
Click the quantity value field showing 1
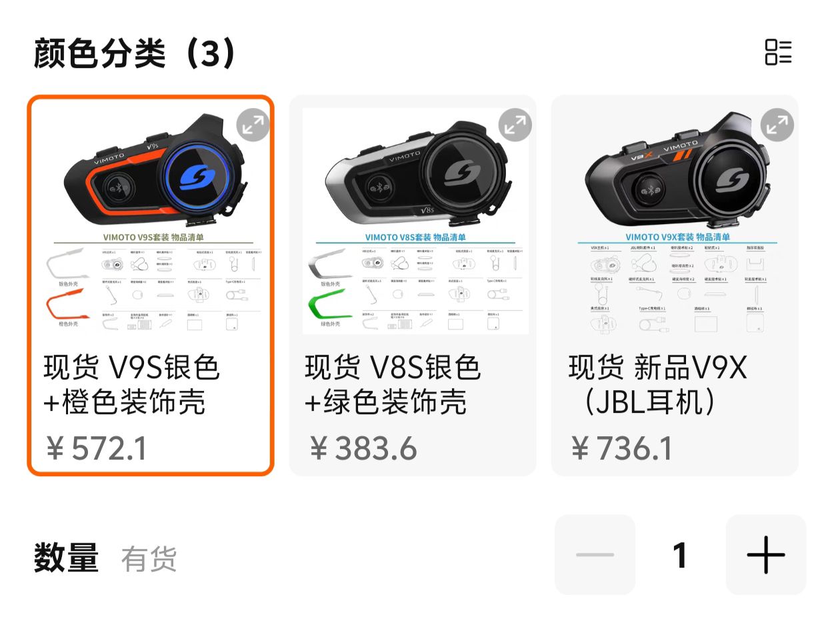coord(680,554)
